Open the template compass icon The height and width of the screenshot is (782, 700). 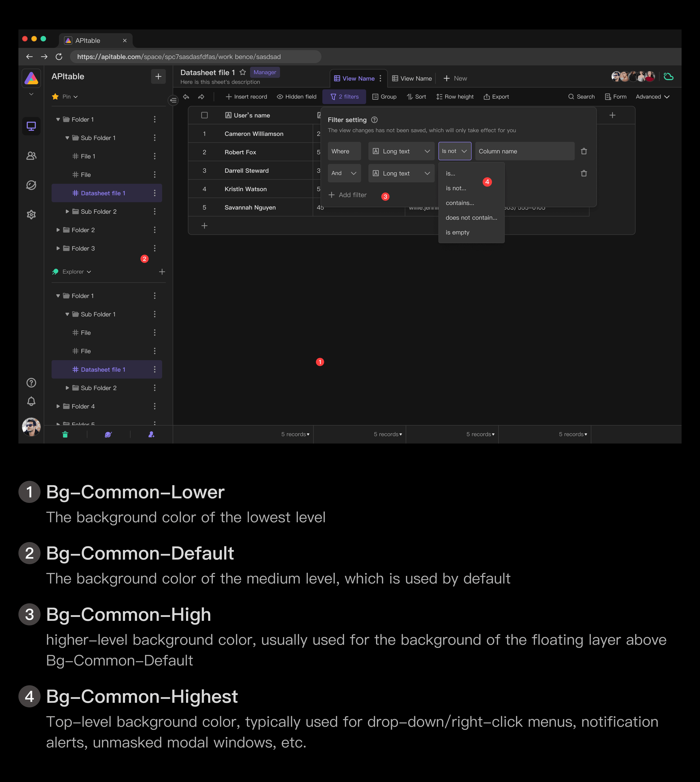pos(31,185)
